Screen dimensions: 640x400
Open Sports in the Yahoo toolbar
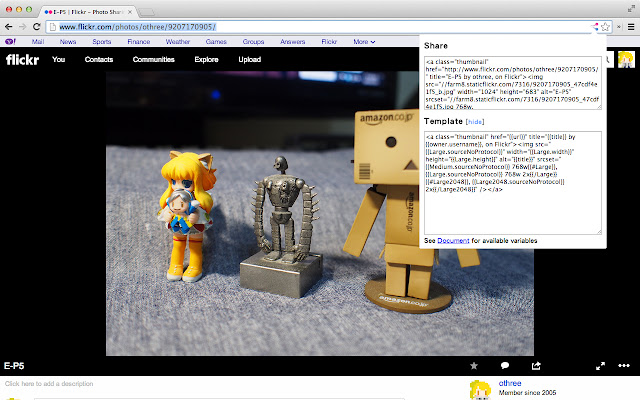click(102, 42)
